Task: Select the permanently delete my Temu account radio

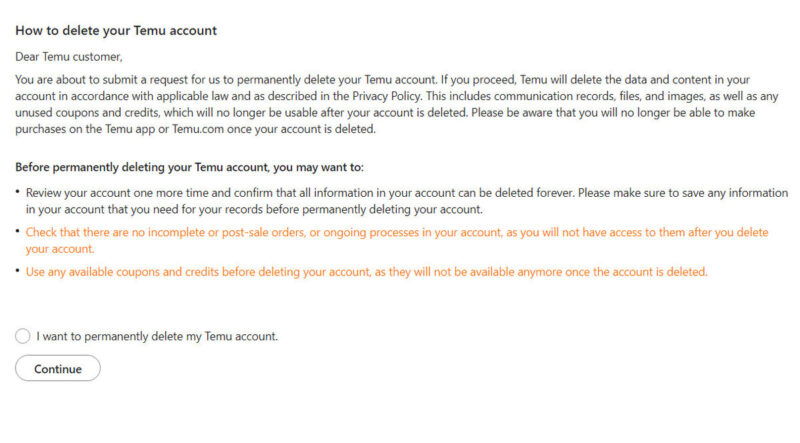Action: [23, 337]
